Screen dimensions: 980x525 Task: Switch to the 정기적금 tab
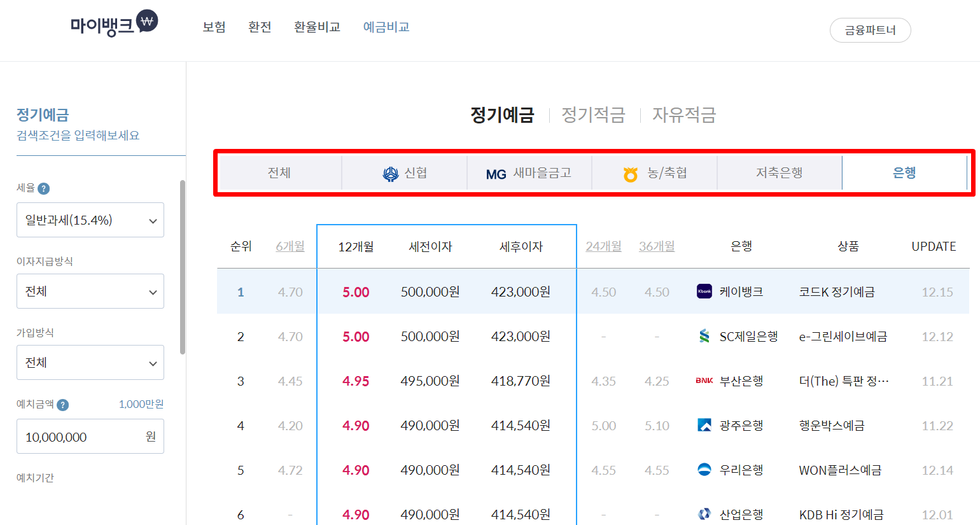592,115
